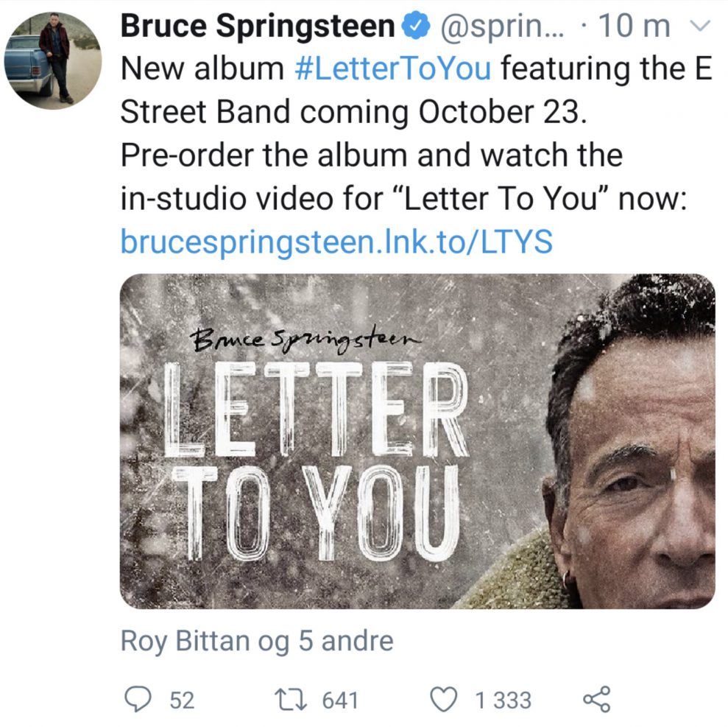Like the tweet with the heart icon
The image size is (728, 727).
444,699
